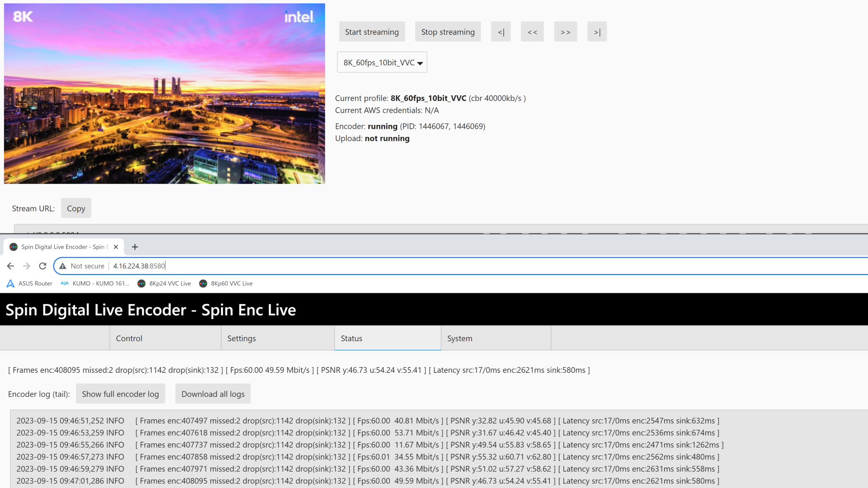
Task: Open the 8K_60fps_10bit_VVC profile dropdown
Action: [381, 62]
